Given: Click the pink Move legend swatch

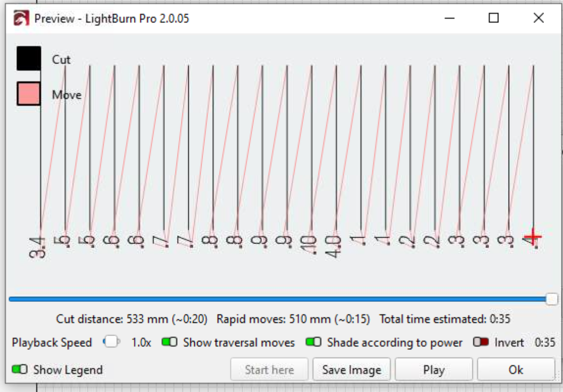Looking at the screenshot, I should (29, 94).
